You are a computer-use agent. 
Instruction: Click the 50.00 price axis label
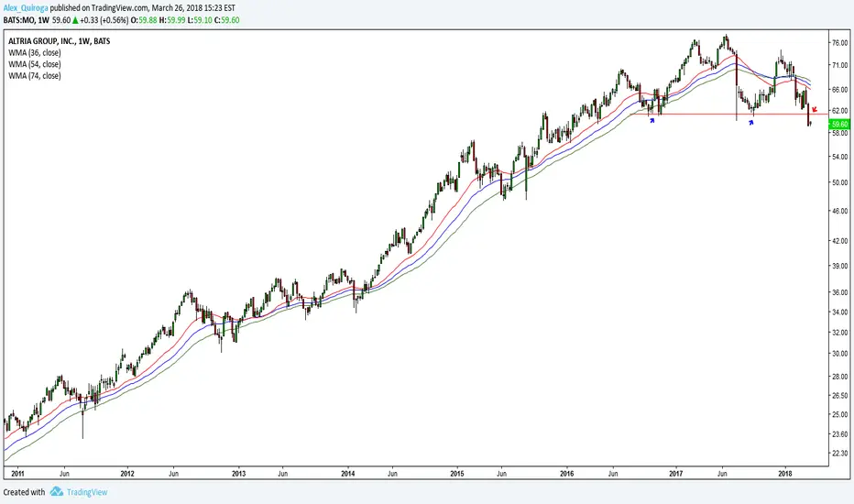840,182
